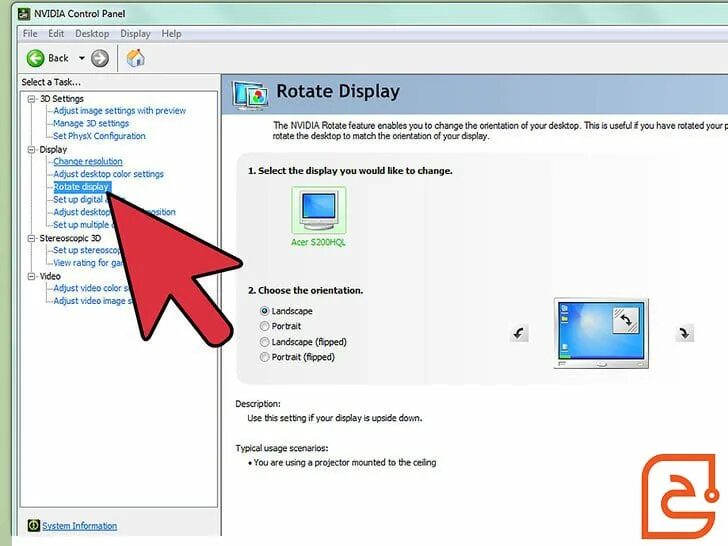Collapse the Display tree node
Screen dimensions: 728x546
tap(31, 150)
